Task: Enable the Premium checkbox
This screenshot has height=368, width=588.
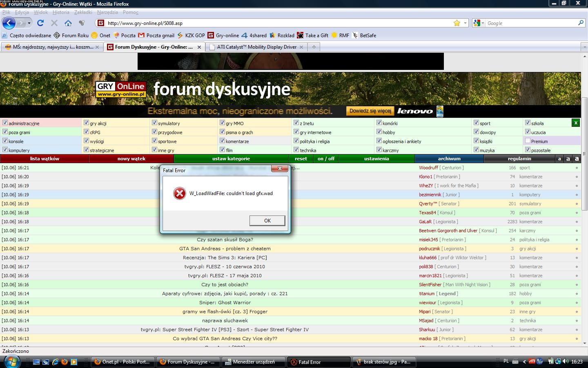Action: click(x=528, y=141)
